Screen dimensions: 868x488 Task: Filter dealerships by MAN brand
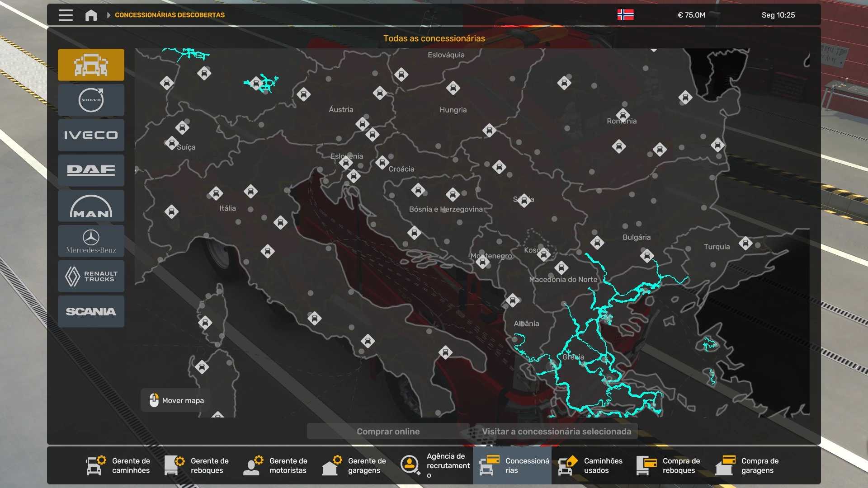[91, 206]
